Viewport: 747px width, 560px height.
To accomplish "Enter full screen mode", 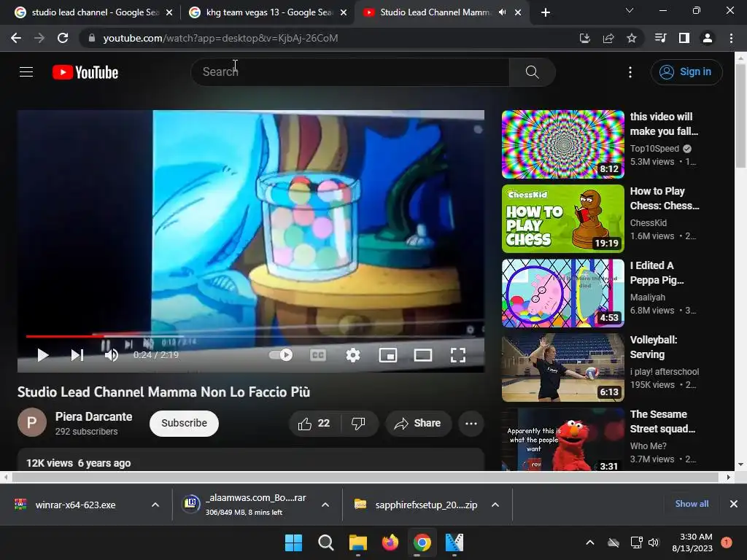I will click(458, 355).
